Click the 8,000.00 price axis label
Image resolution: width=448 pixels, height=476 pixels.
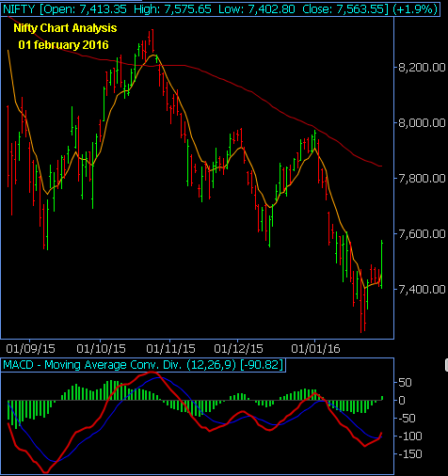pyautogui.click(x=422, y=122)
